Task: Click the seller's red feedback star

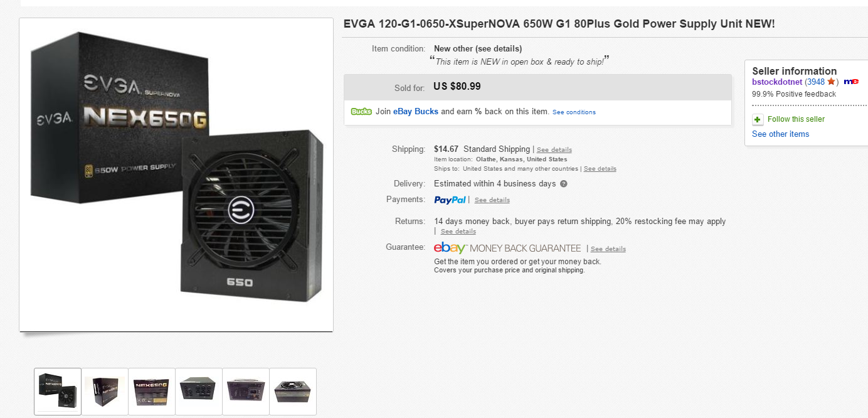Action: click(831, 82)
